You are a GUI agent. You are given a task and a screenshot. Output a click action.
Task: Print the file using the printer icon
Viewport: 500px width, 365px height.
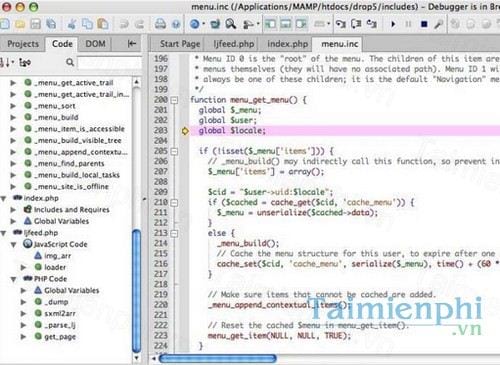coord(160,24)
